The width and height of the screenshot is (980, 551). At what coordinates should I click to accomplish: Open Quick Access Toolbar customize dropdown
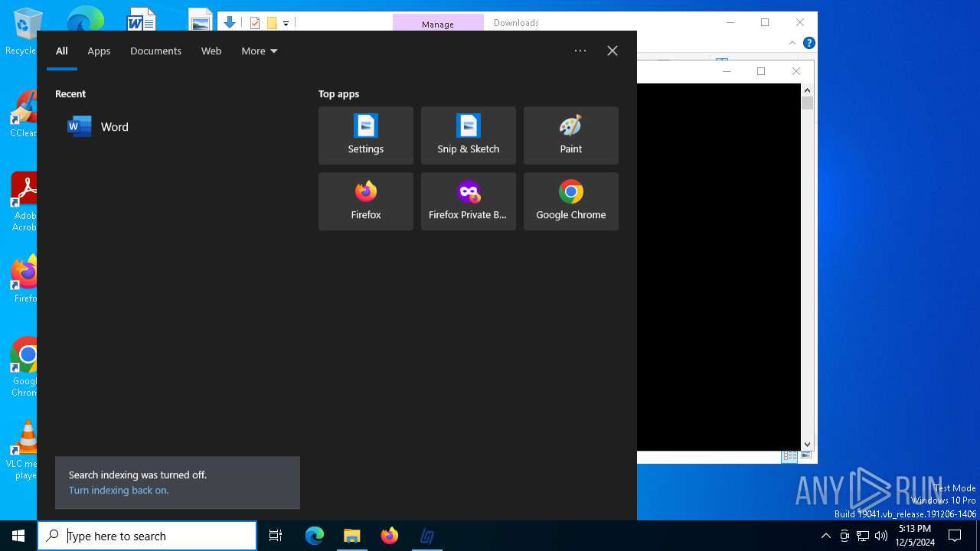tap(286, 23)
